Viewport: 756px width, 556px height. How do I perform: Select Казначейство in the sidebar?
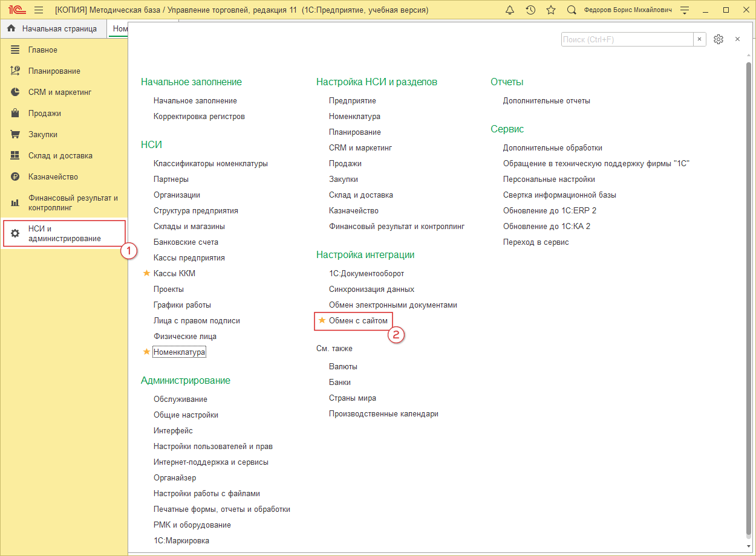(x=53, y=176)
